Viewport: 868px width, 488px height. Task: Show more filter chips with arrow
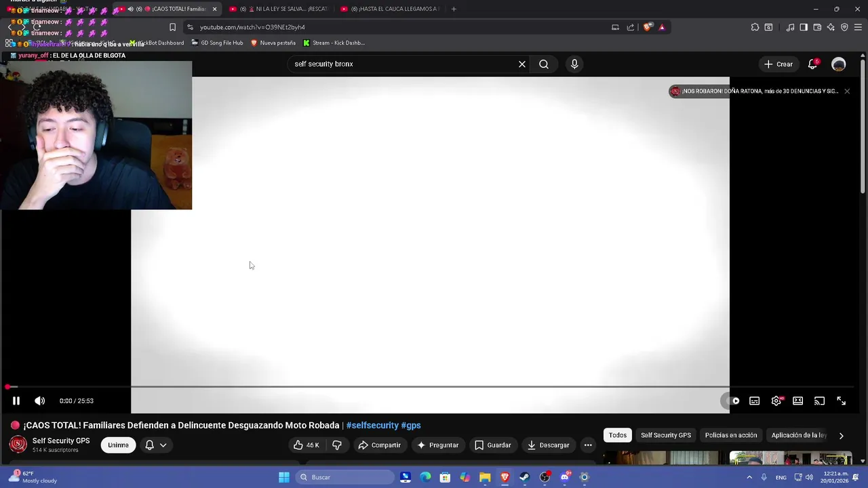(x=842, y=436)
